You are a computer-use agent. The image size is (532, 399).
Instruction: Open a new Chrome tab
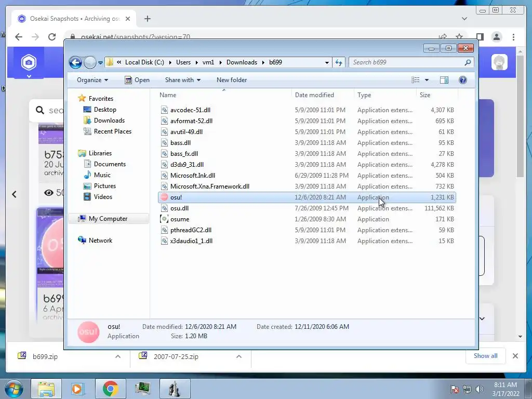(147, 19)
